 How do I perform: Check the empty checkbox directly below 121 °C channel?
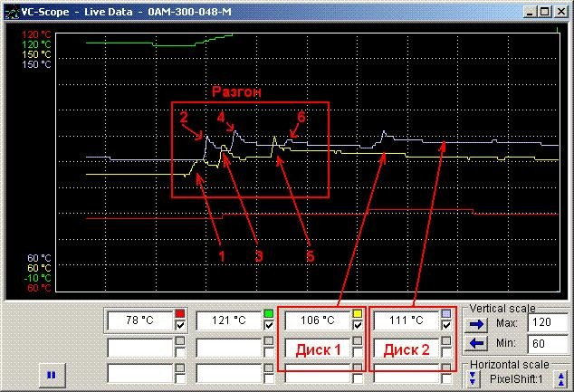coord(269,352)
